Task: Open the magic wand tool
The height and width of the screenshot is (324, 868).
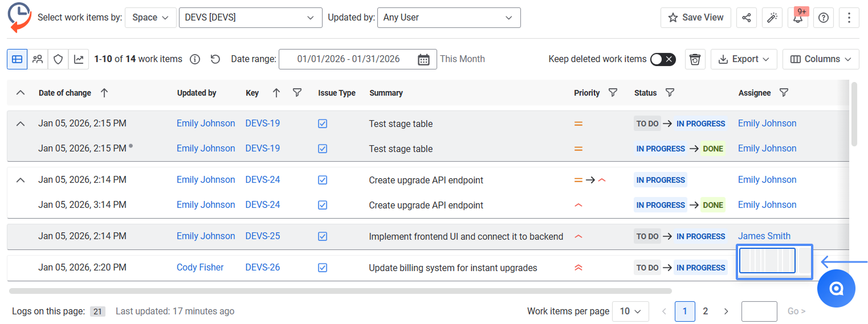Action: [772, 18]
